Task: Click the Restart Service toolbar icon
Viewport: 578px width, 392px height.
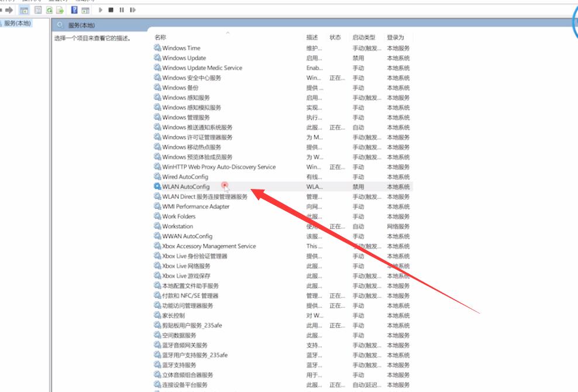Action: pyautogui.click(x=133, y=10)
